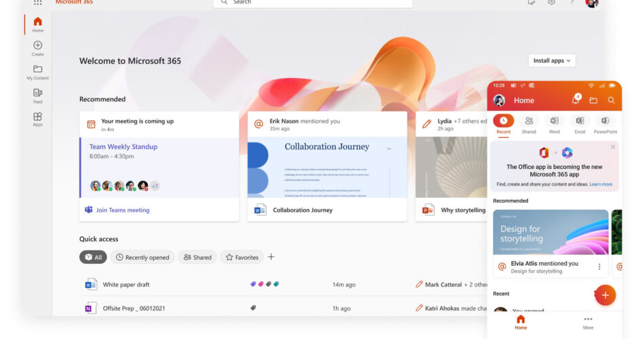The width and height of the screenshot is (644, 339).
Task: Tap the orange plus floating button
Action: [x=605, y=294]
